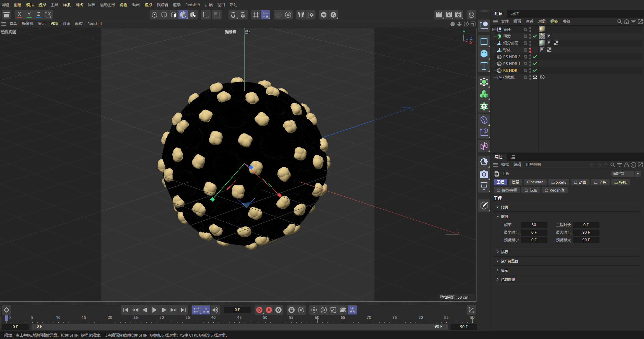Image resolution: width=644 pixels, height=339 pixels.
Task: Expand the 比例 section
Action: tap(498, 207)
